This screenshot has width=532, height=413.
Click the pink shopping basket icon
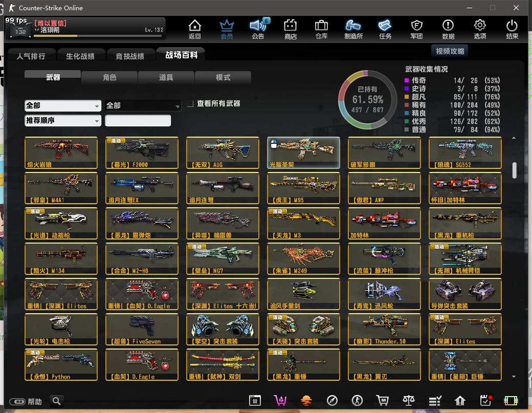click(x=280, y=401)
